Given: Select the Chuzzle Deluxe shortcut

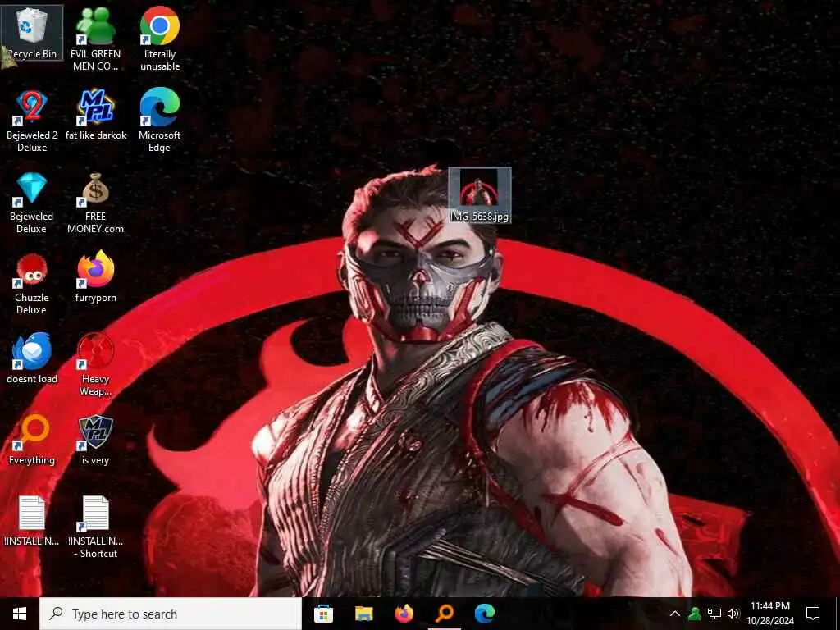Looking at the screenshot, I should click(32, 283).
